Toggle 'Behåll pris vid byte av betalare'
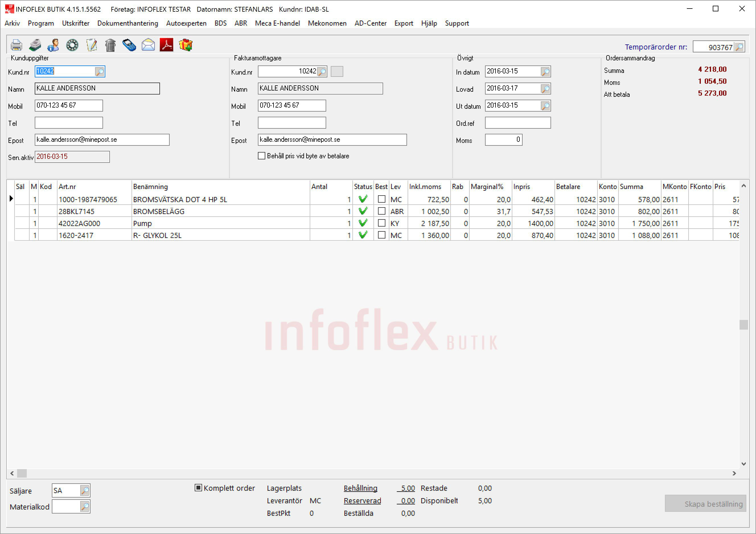 click(261, 156)
